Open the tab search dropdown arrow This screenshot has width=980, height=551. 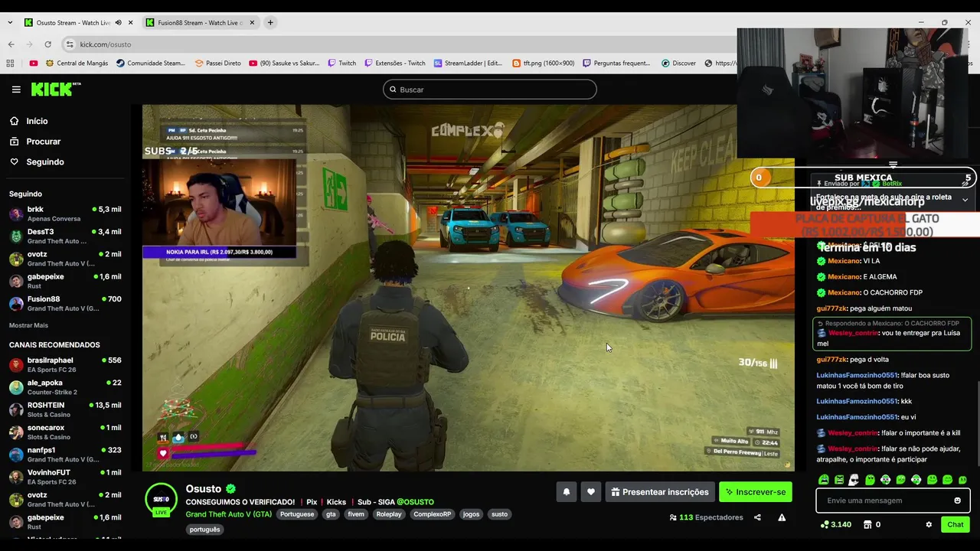[10, 23]
